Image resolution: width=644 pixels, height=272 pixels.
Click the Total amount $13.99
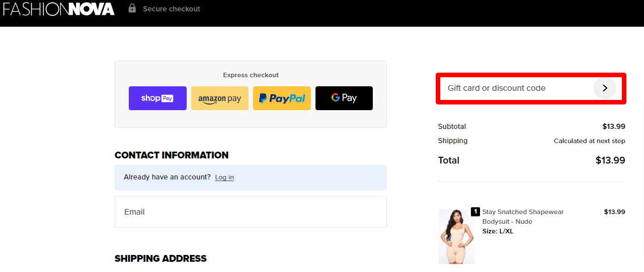611,160
